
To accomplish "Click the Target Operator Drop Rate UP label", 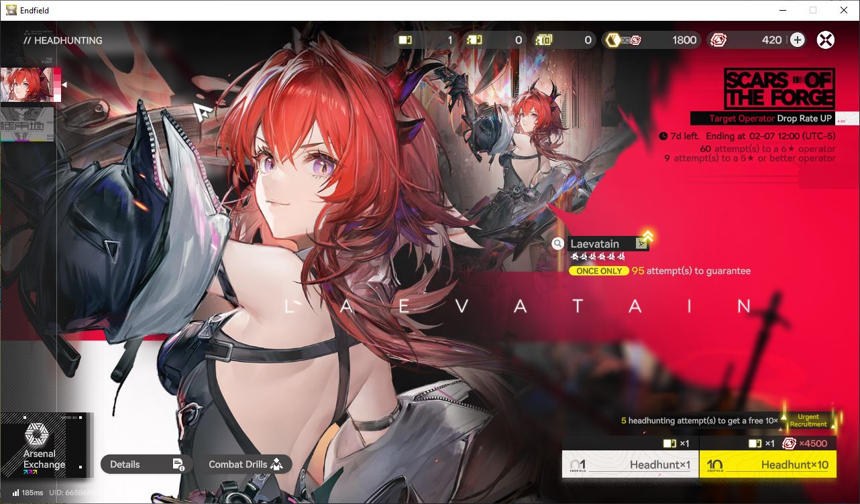I will pyautogui.click(x=771, y=119).
